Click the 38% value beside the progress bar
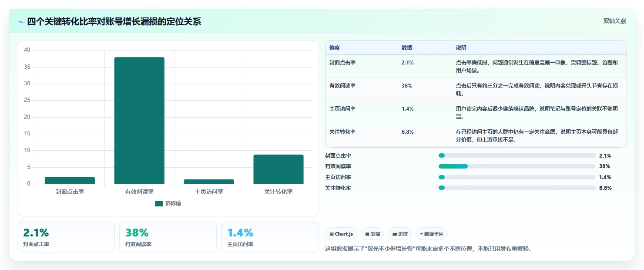 [604, 166]
